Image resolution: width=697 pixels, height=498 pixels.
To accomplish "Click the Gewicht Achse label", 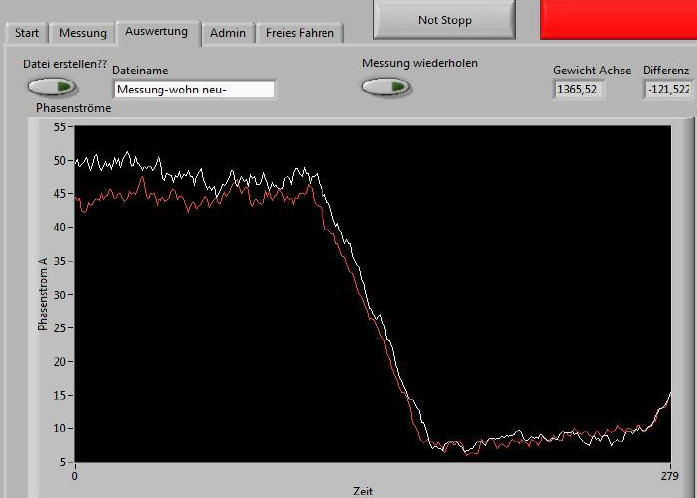I will coord(592,70).
